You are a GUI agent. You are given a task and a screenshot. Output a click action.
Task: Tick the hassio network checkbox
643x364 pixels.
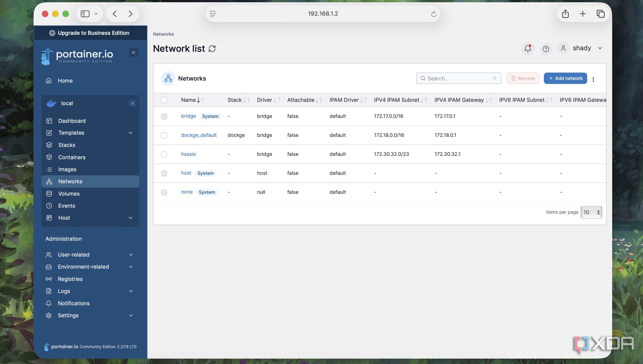point(164,154)
